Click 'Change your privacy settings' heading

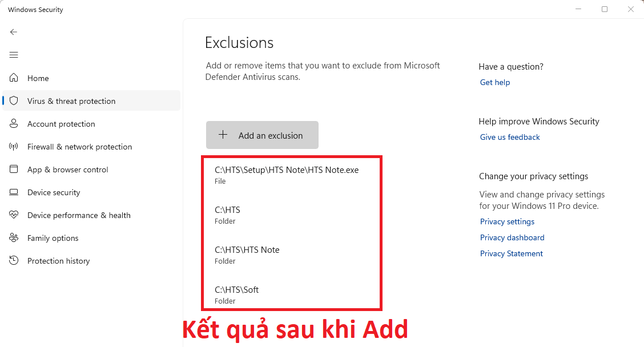pyautogui.click(x=533, y=176)
